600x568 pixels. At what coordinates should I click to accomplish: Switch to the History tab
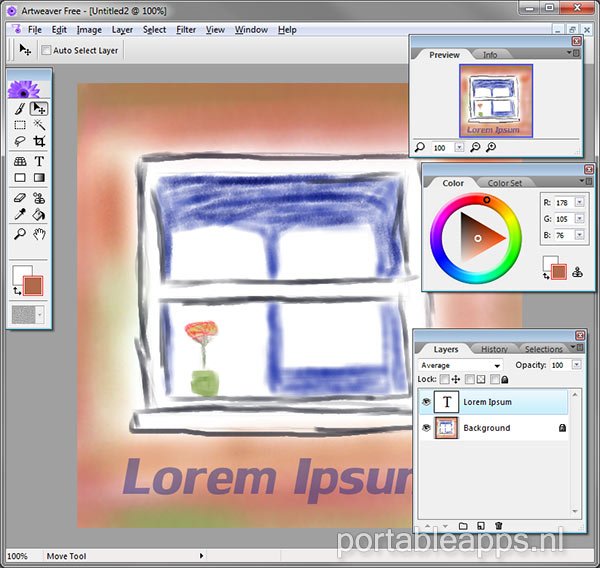[493, 349]
